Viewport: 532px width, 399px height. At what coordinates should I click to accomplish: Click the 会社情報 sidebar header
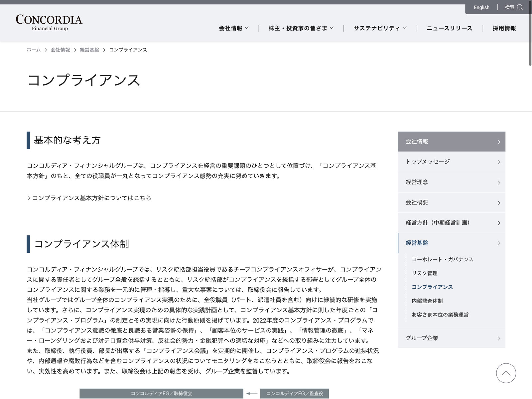click(451, 142)
